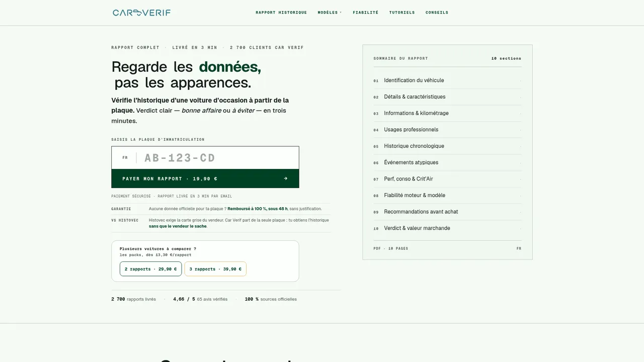The image size is (644, 362).
Task: Click the 4,66 / 5 avis vérifiés stat
Action: point(200,299)
